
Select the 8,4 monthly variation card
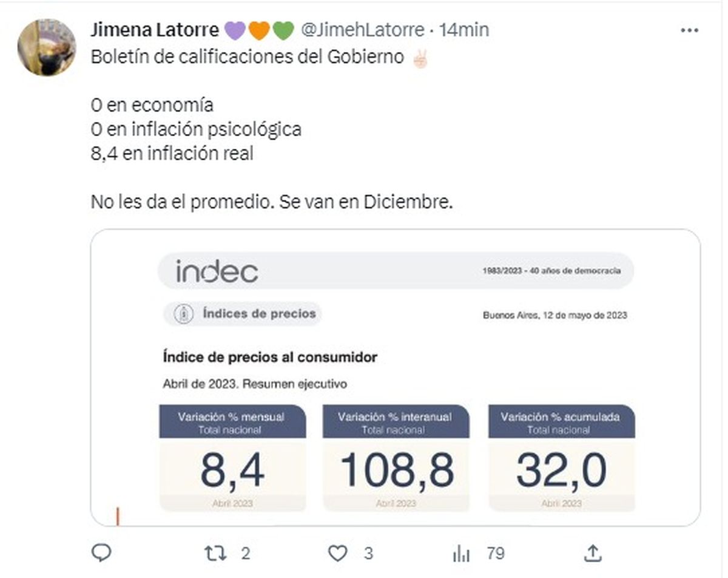(x=232, y=458)
